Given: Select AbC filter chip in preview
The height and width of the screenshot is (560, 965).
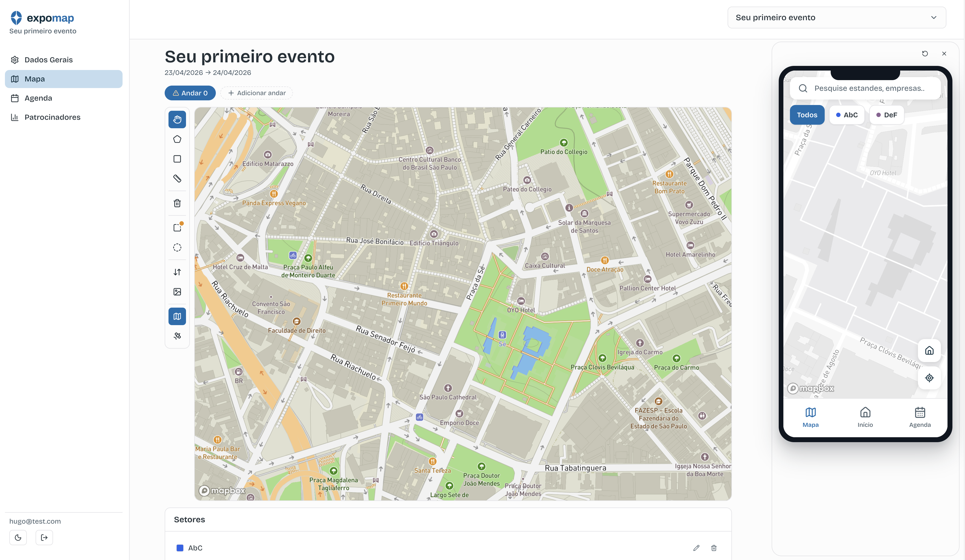Looking at the screenshot, I should coord(847,115).
